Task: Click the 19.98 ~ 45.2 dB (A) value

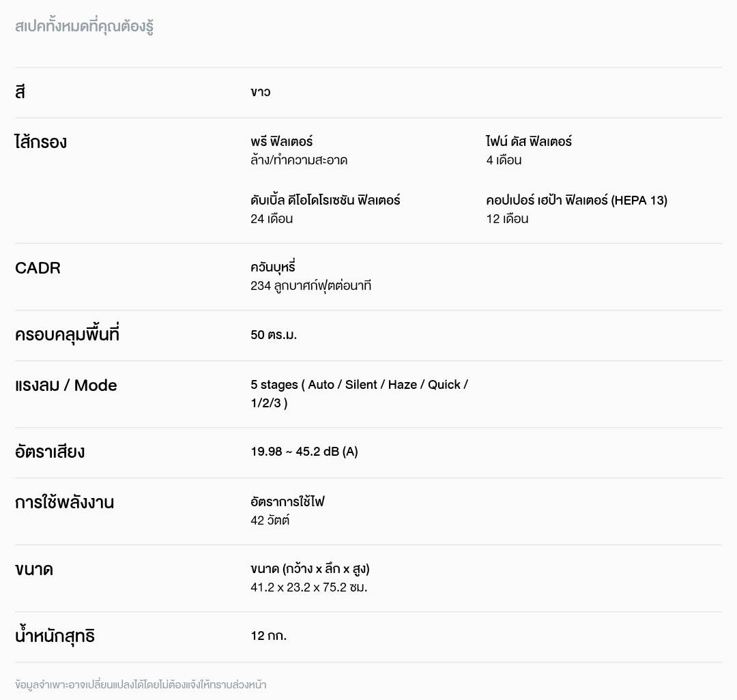Action: click(x=304, y=452)
